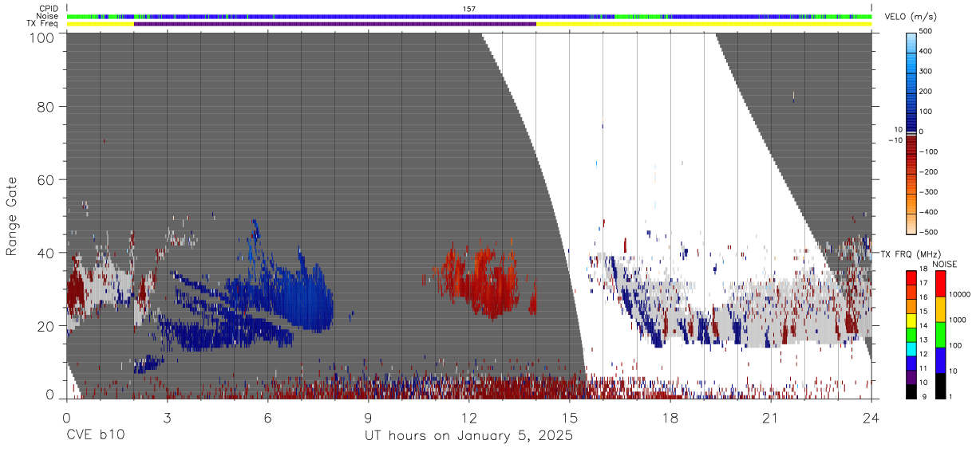
Task: Click the 1000 label on the NOISE legend
Action: point(957,320)
